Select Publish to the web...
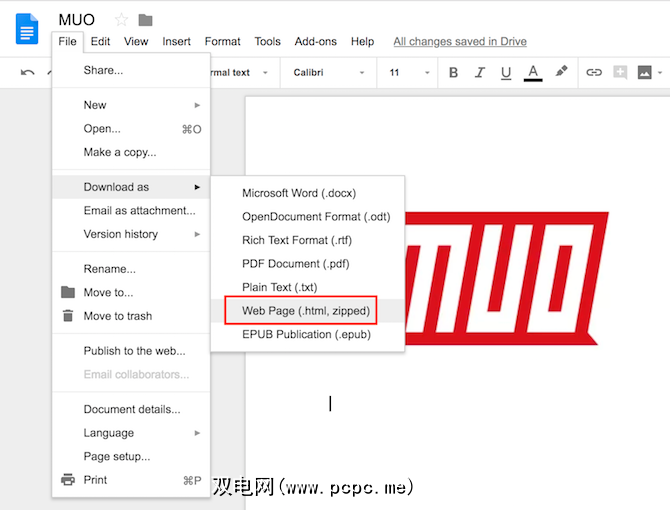The height and width of the screenshot is (510, 670). click(131, 351)
